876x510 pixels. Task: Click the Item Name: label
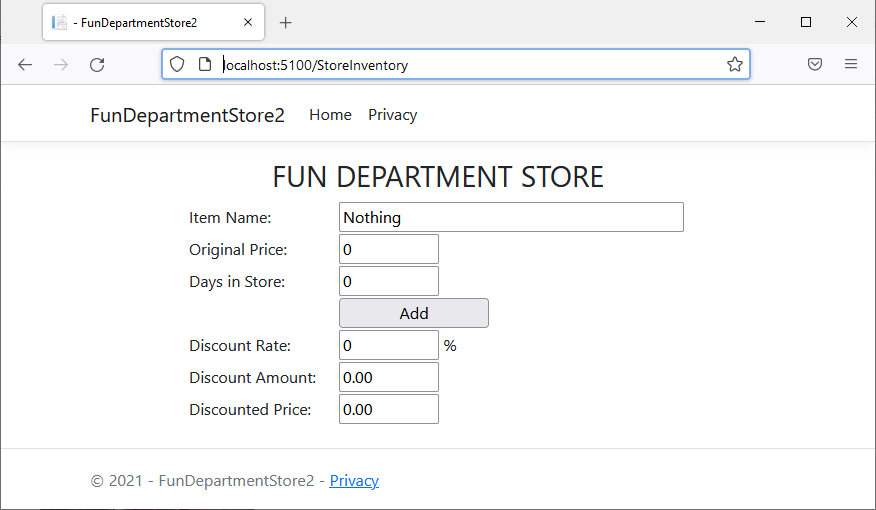click(x=230, y=218)
